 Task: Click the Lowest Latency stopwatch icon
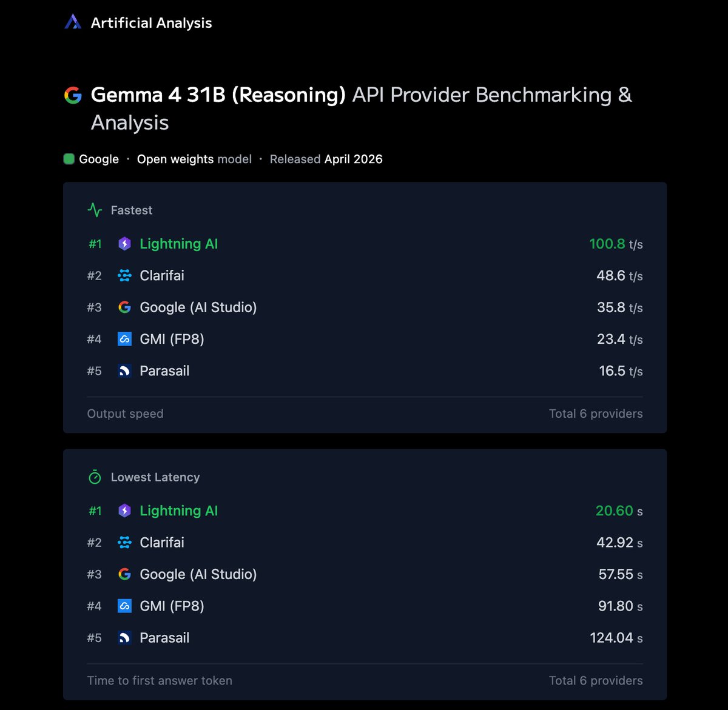point(95,477)
